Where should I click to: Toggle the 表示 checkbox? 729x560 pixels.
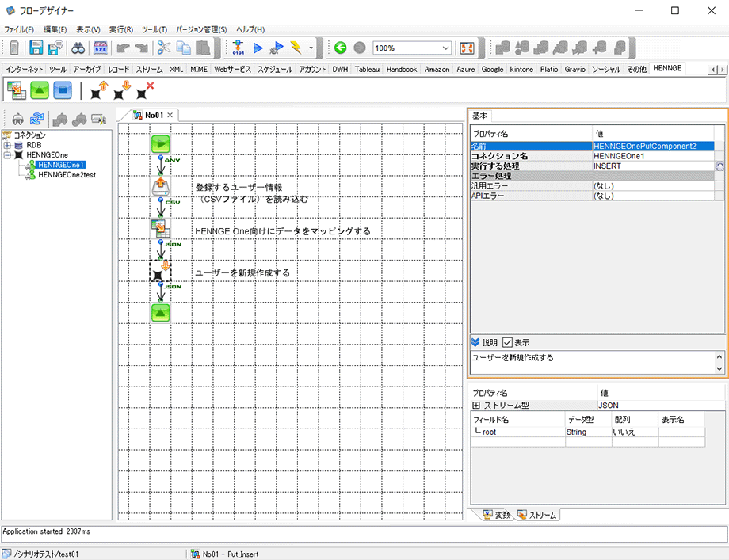tap(507, 342)
